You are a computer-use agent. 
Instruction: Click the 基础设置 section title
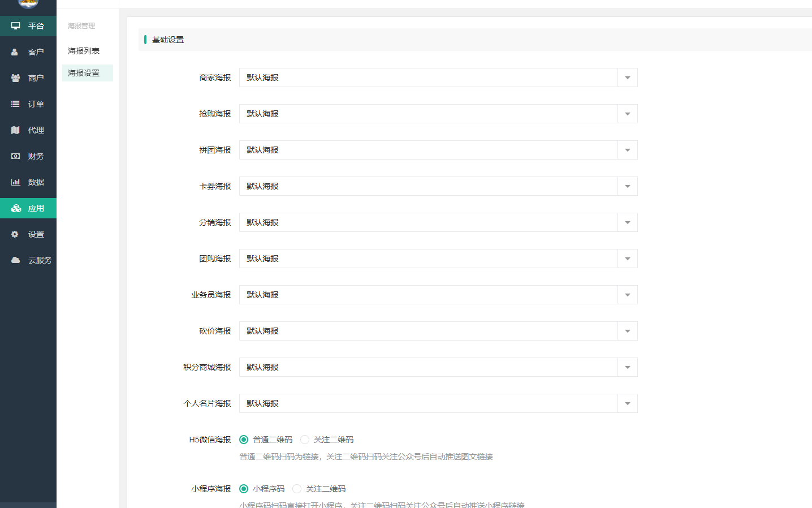coord(168,40)
